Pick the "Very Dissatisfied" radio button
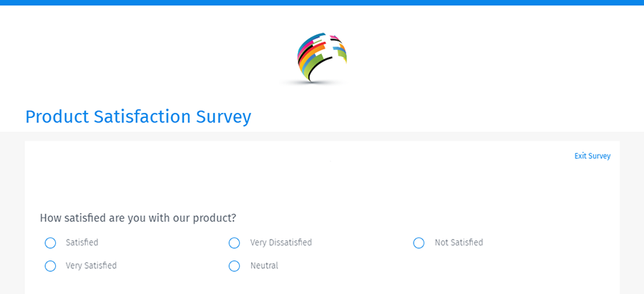Image resolution: width=644 pixels, height=294 pixels. (x=234, y=243)
